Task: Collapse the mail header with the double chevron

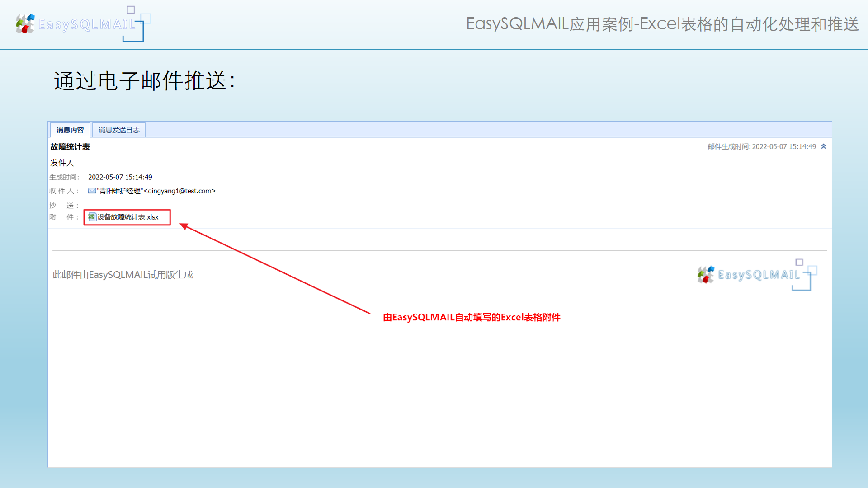Action: (x=824, y=146)
